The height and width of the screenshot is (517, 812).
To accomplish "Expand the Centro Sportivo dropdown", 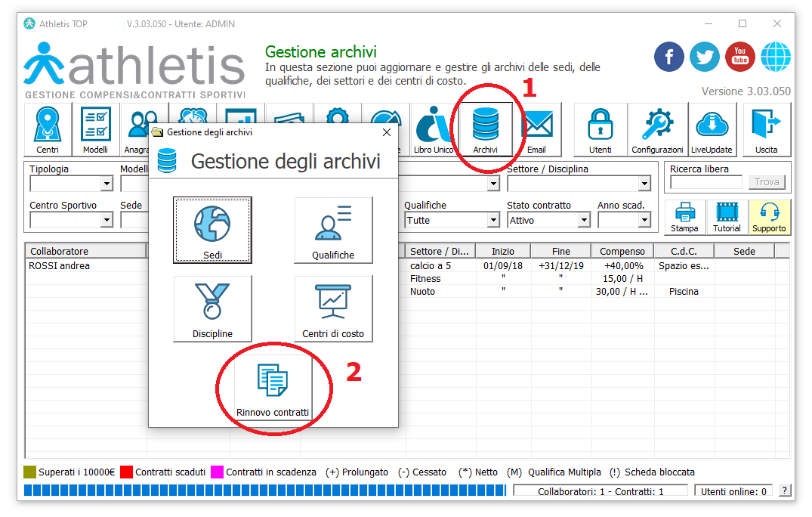I will pos(107,220).
